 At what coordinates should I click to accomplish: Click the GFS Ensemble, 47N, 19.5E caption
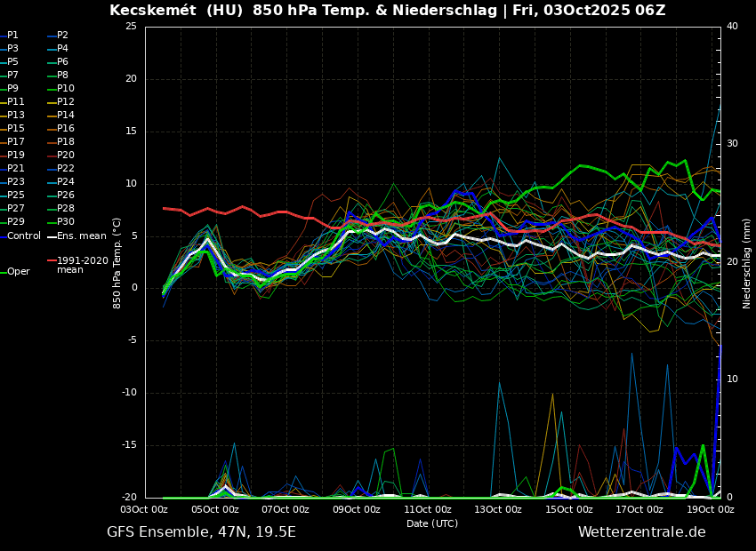tap(201, 532)
